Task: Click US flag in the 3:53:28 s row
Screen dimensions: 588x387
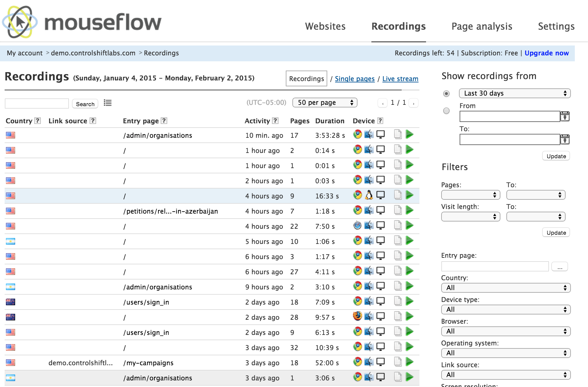Action: point(11,135)
